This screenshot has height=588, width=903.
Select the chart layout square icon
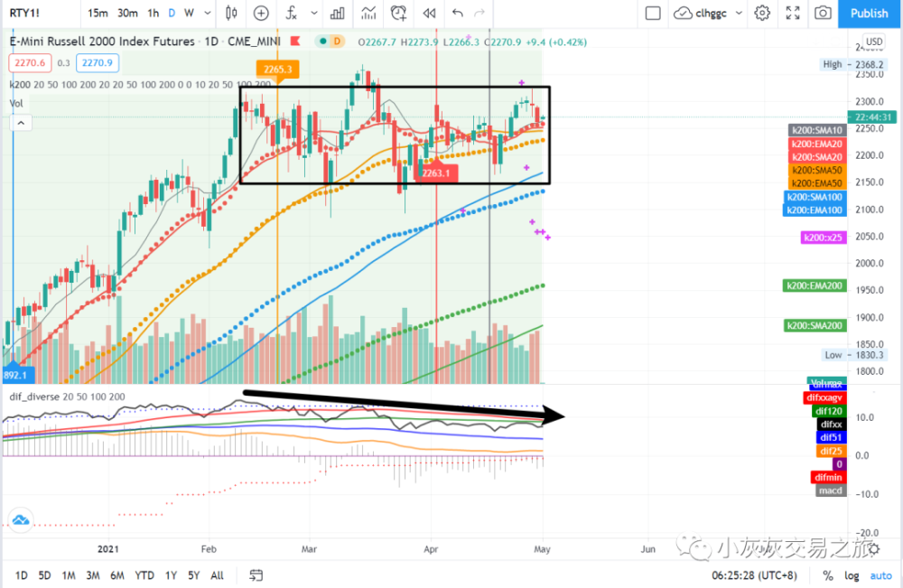coord(653,13)
